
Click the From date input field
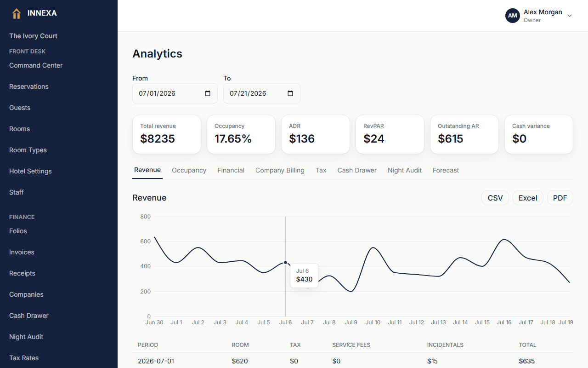[x=175, y=93]
